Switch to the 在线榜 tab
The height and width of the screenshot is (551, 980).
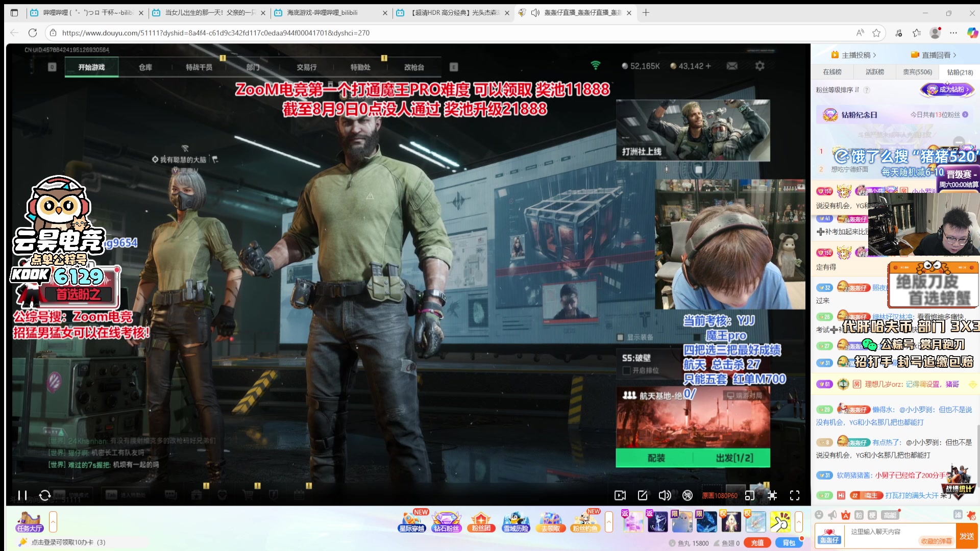coord(832,72)
